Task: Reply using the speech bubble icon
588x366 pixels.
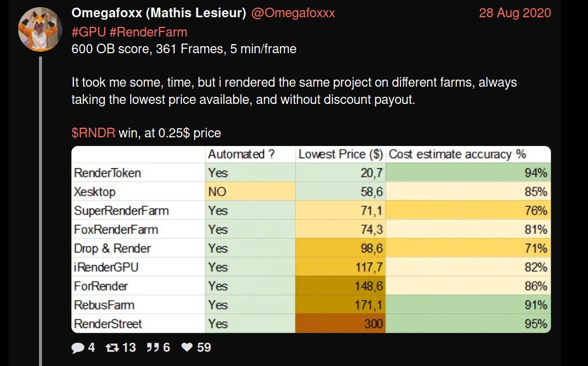Action: click(79, 348)
